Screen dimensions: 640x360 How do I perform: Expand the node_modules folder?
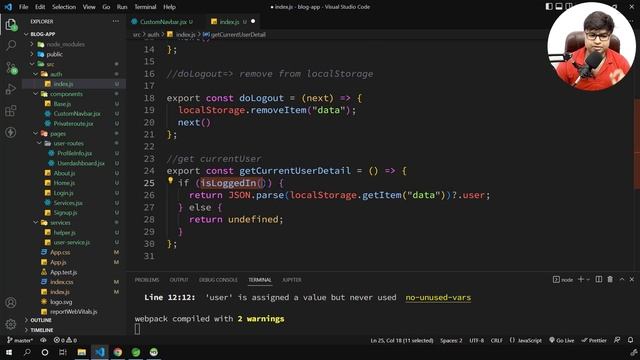(x=65, y=44)
